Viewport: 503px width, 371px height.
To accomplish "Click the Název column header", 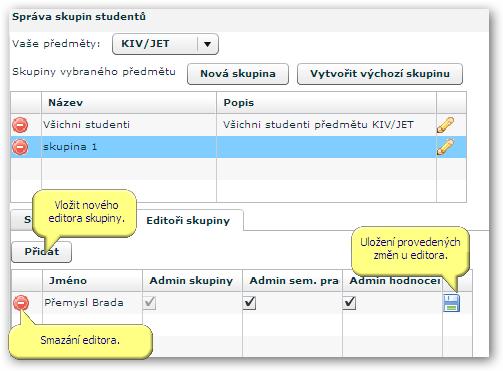I will pos(129,103).
